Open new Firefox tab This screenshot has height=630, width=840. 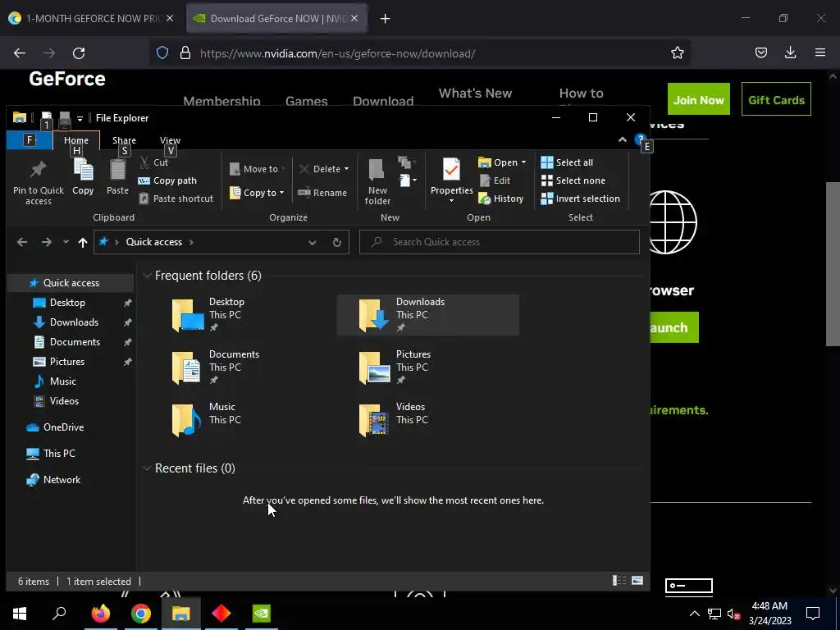click(385, 19)
